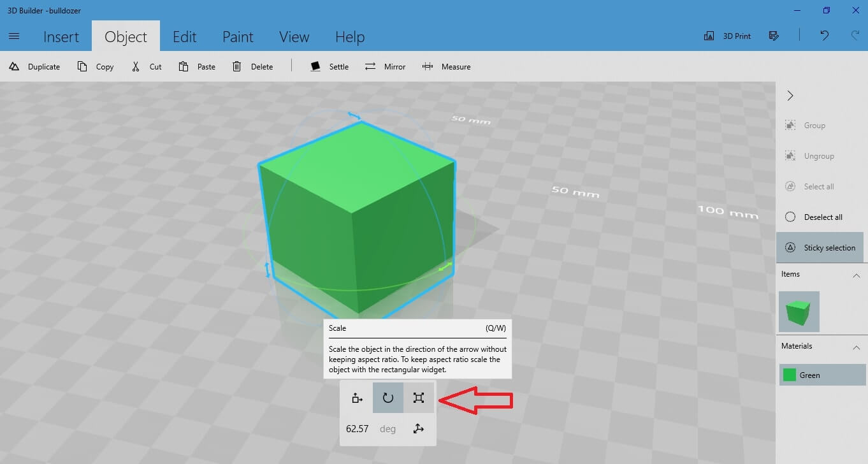Select the Rotate mode icon
The height and width of the screenshot is (464, 868).
coord(387,398)
